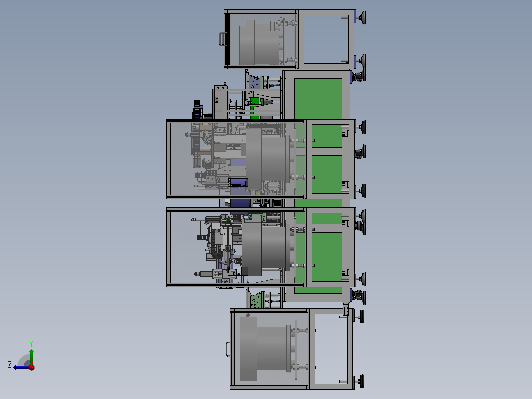
Task: Select the large gray drum in the bottom cabinet
Action: point(265,349)
